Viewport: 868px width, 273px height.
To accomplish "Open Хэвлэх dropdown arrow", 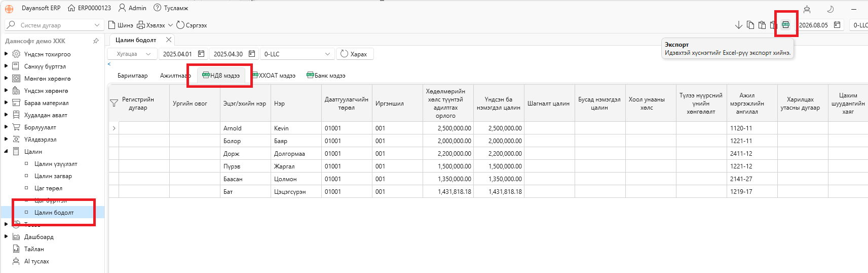I will tap(170, 25).
